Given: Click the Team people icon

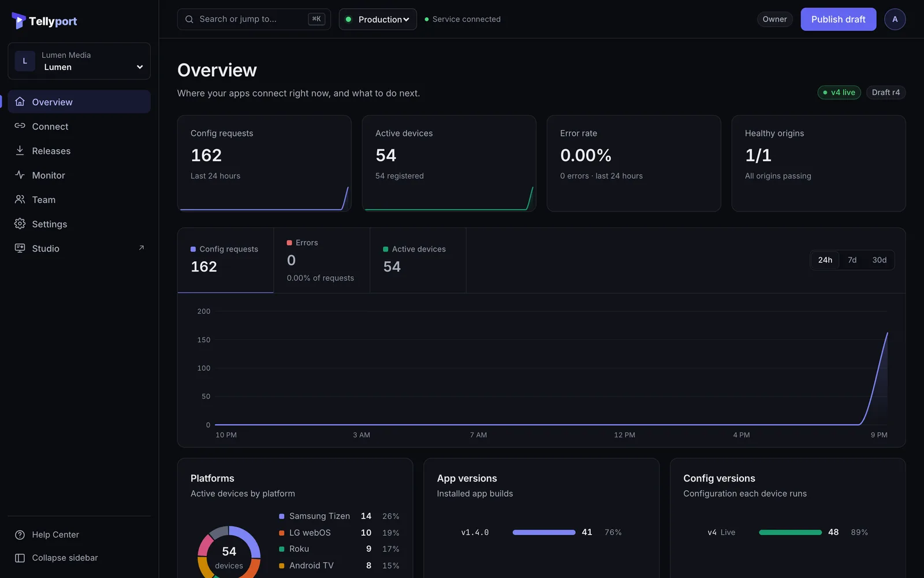Looking at the screenshot, I should point(20,199).
